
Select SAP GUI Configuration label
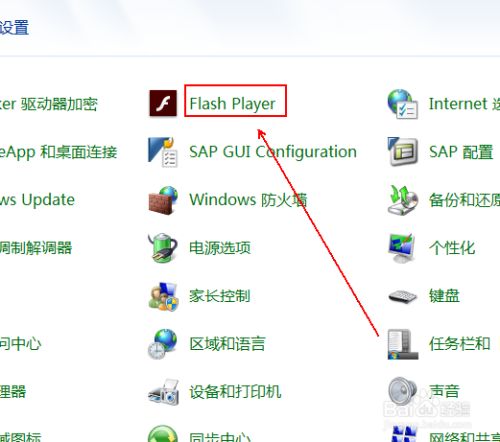[x=273, y=152]
